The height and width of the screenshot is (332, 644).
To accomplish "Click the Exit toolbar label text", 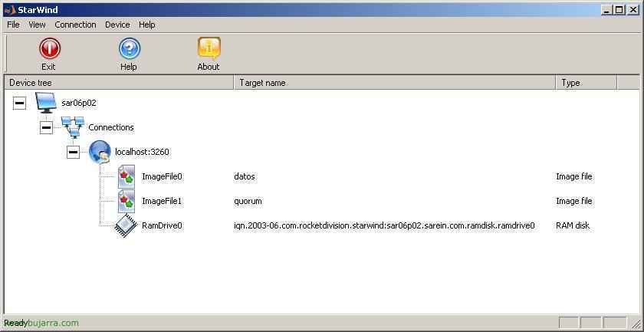I will pos(48,67).
